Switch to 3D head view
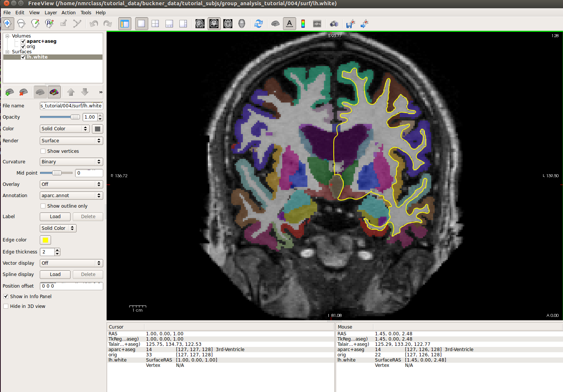 point(242,24)
